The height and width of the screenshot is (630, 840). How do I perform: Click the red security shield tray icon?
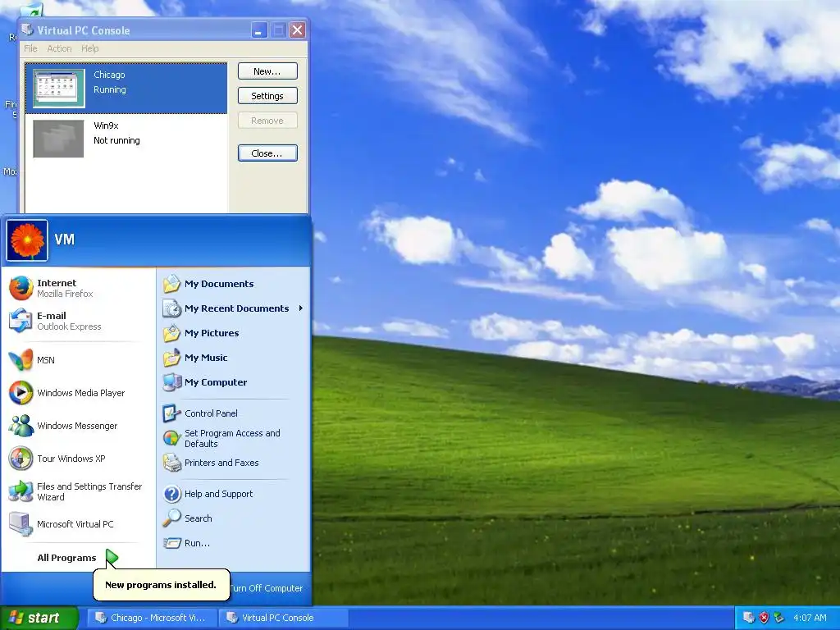coord(764,618)
